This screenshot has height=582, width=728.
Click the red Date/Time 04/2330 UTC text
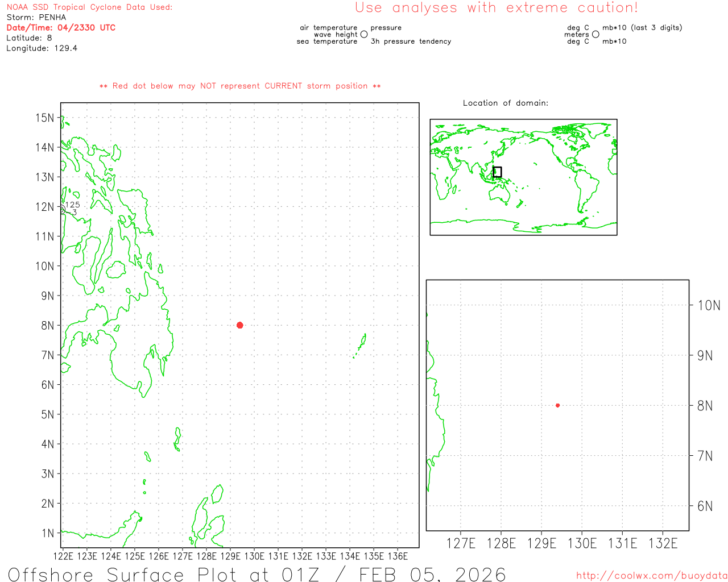tap(61, 27)
